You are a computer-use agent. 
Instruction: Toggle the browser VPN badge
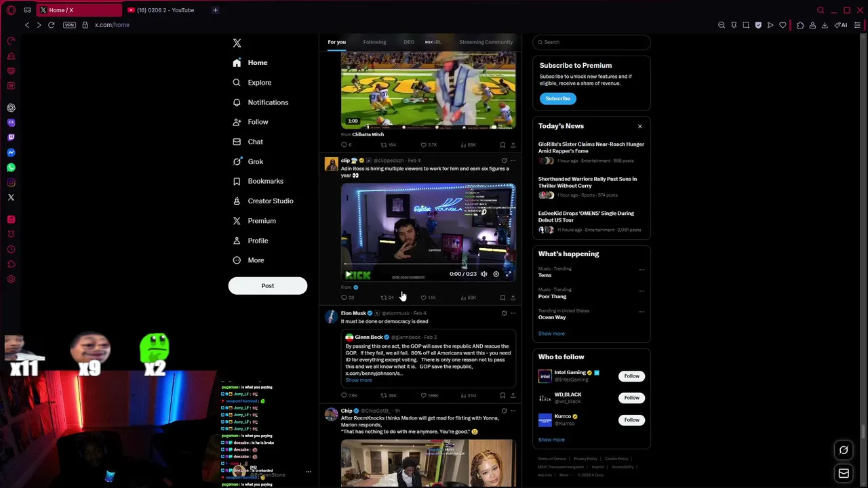[x=69, y=25]
